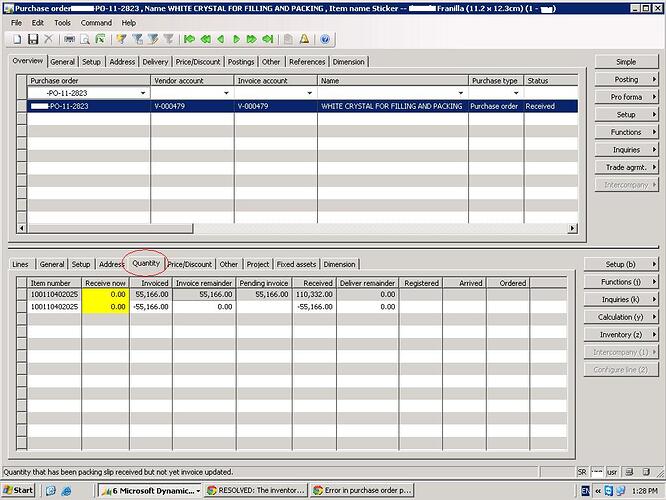The image size is (666, 500).
Task: Go to previous page double-left green arrow
Action: pos(205,40)
